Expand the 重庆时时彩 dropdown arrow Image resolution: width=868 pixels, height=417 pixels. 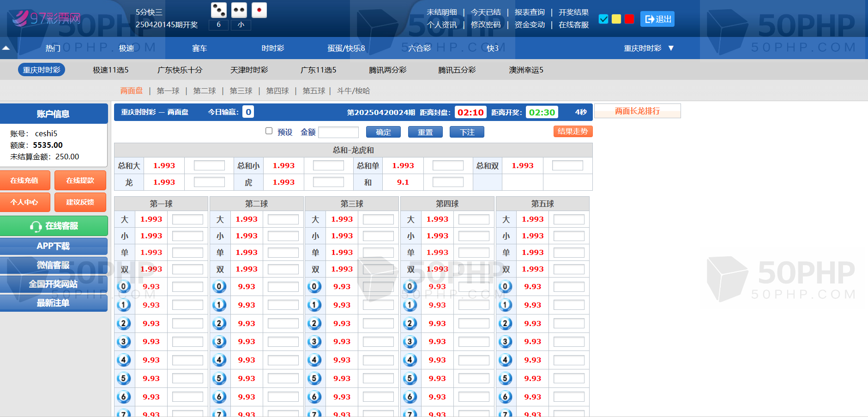point(671,48)
